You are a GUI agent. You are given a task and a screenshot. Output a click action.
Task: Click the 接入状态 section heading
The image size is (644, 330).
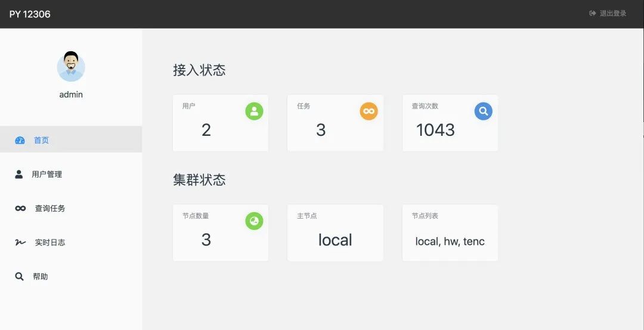[x=199, y=70]
